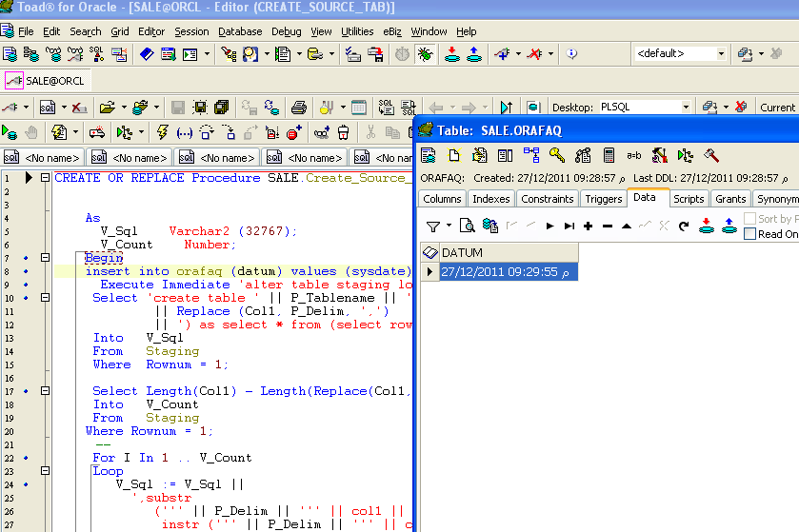
Task: Switch to the Columns tab
Action: [x=442, y=199]
